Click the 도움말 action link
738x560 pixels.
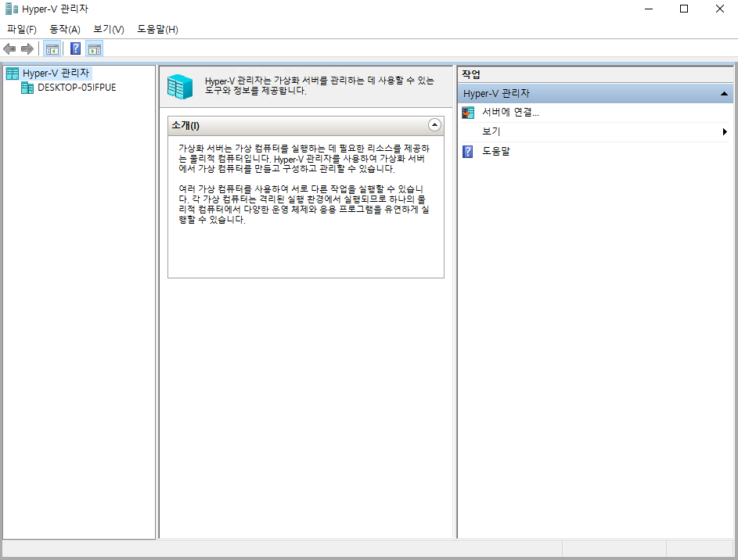(496, 151)
